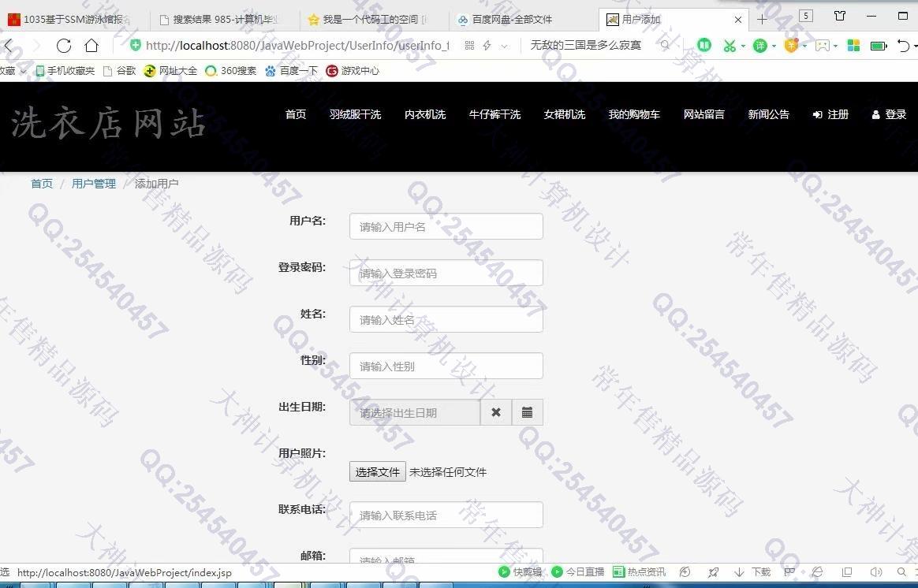Open 手机收藏夹 bookmark
Image resolution: width=918 pixels, height=588 pixels.
click(x=65, y=71)
